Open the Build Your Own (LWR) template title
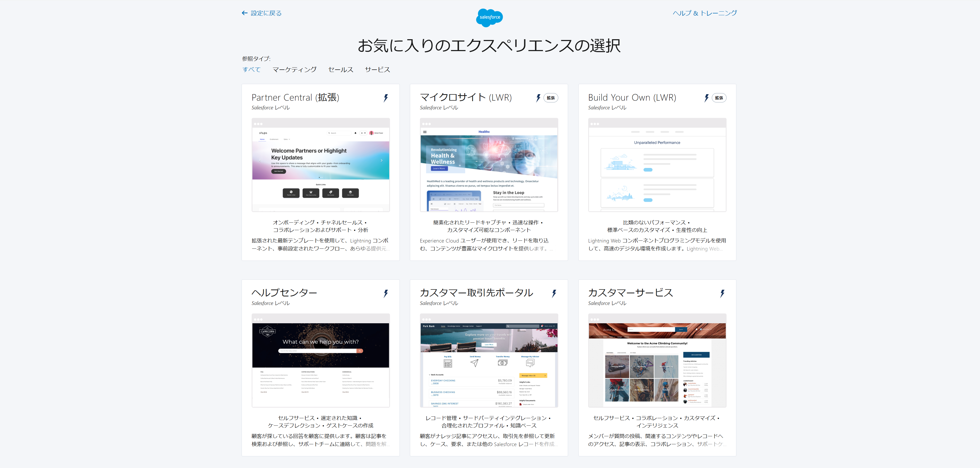 (632, 97)
